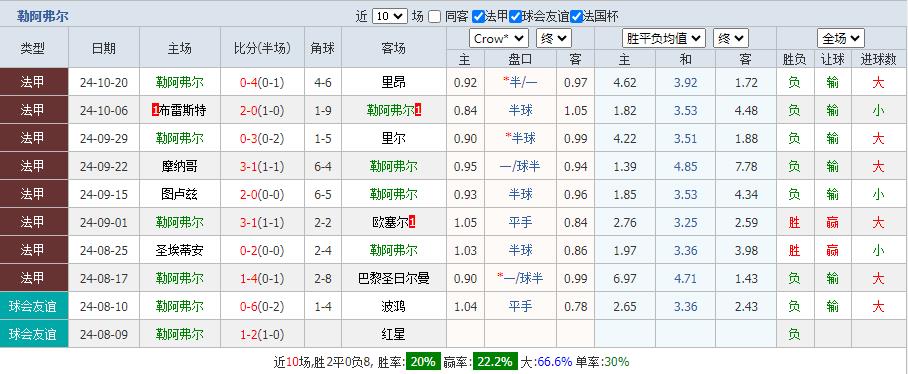Open the Crow* bookmaker dropdown
The image size is (908, 374).
(x=499, y=39)
